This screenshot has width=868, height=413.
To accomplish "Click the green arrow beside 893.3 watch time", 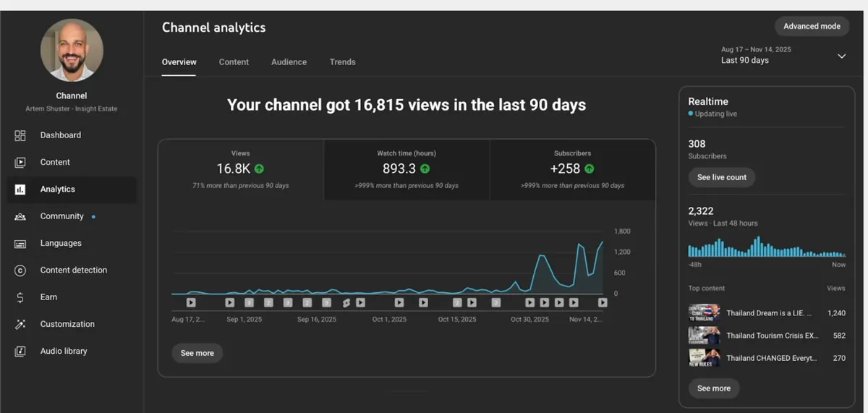I will tap(425, 169).
